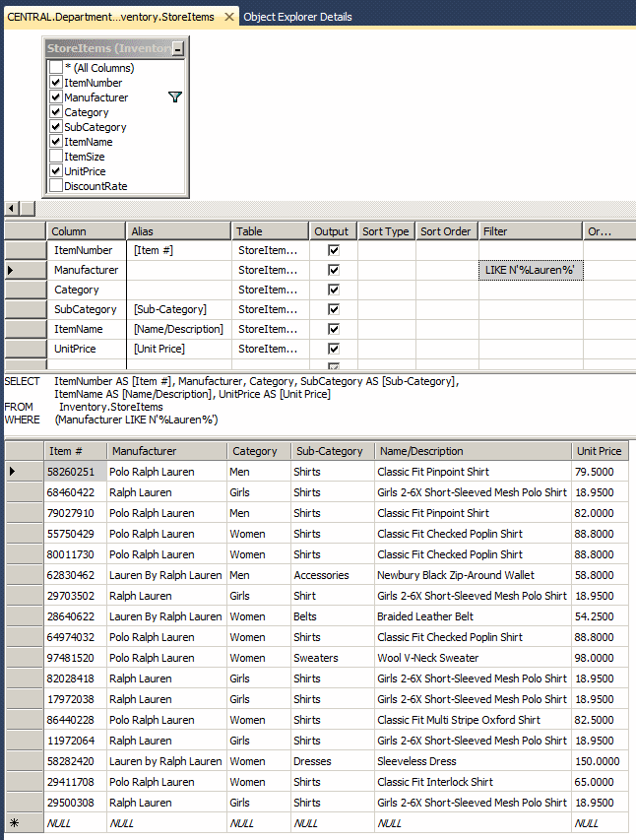Screen dimensions: 636x840
Task: Click the new-row asterisk row header
Action: click(x=25, y=823)
